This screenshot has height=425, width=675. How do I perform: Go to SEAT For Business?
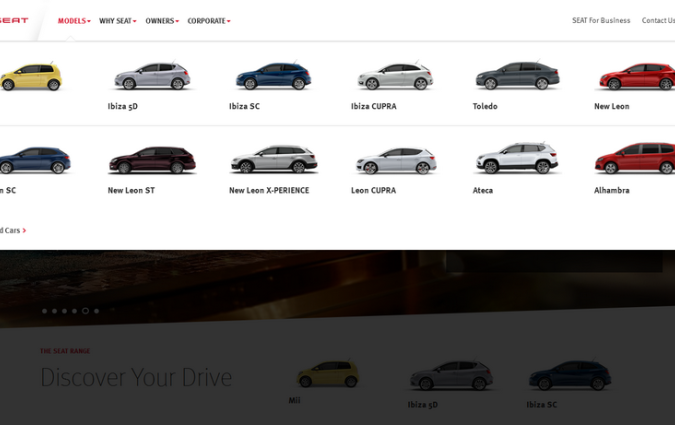pos(601,20)
